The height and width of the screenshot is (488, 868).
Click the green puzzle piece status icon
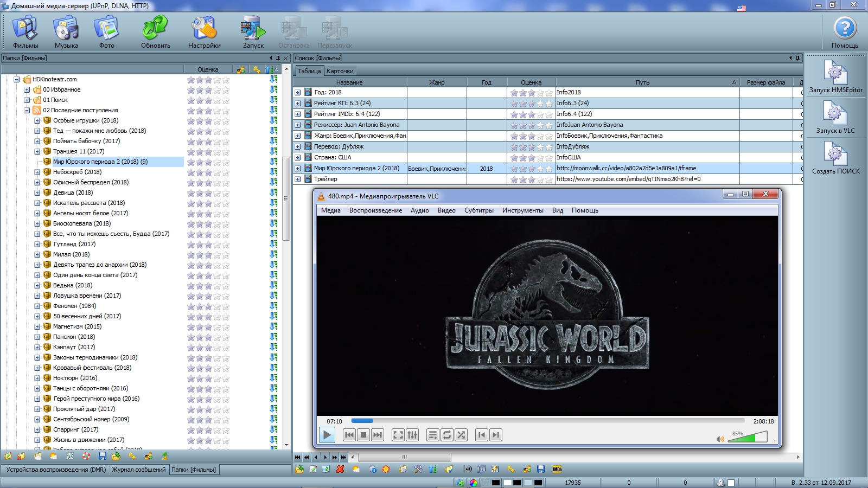tap(461, 483)
